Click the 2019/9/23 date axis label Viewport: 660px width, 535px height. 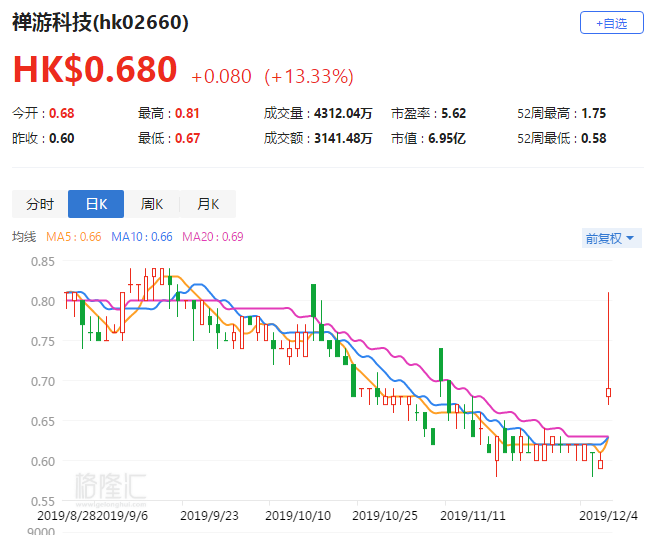tap(208, 516)
